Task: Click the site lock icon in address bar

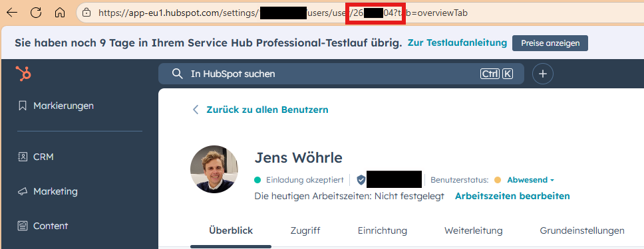Action: pyautogui.click(x=86, y=13)
